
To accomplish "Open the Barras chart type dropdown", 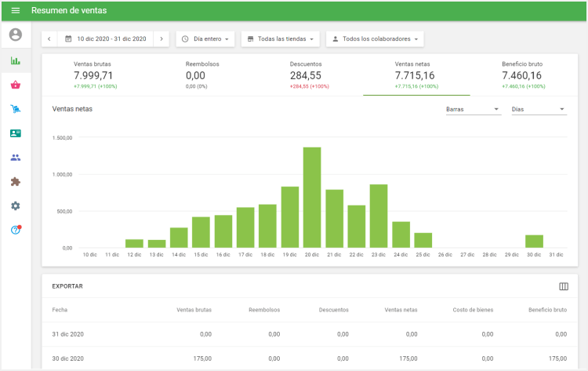I will 473,109.
